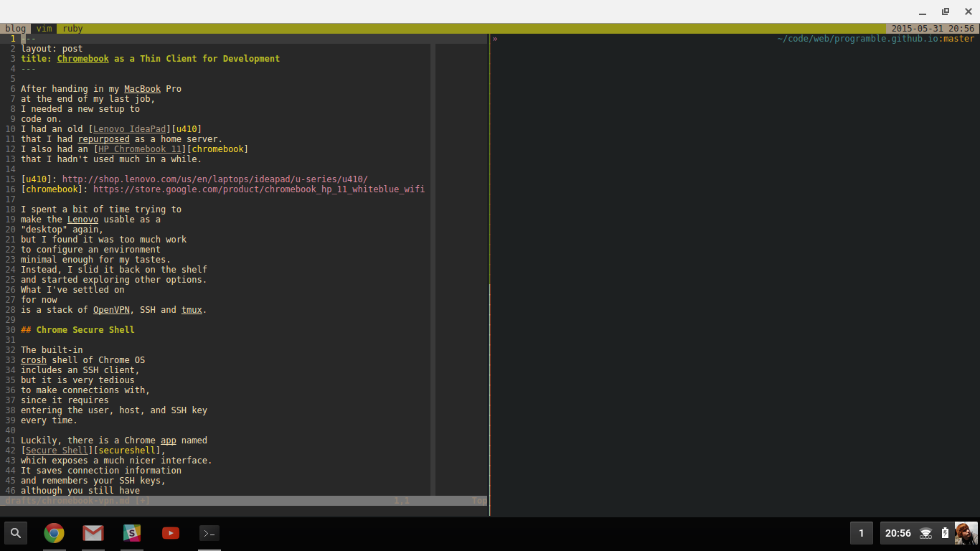Click the [chromebook]: reference label
Screen dimensions: 980x551
point(55,189)
